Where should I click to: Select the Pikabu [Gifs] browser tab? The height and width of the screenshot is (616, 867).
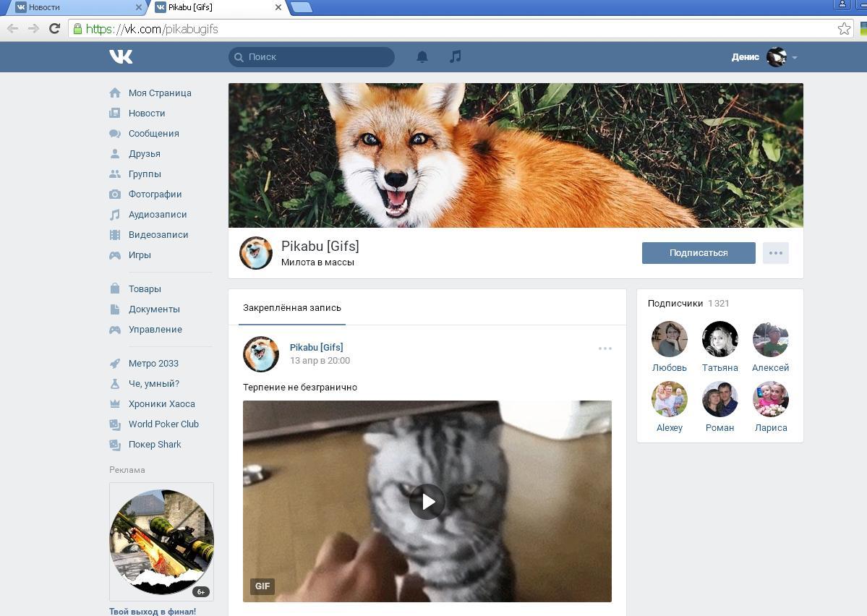point(217,7)
